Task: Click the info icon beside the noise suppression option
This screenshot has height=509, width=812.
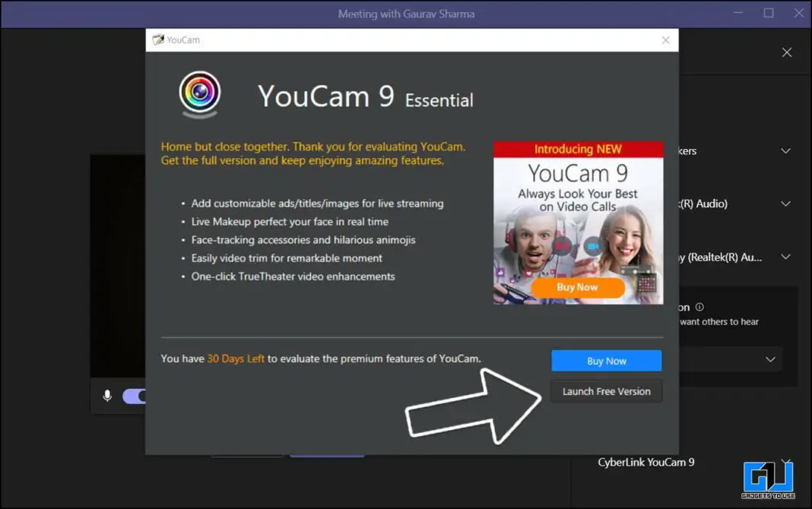Action: click(x=700, y=307)
